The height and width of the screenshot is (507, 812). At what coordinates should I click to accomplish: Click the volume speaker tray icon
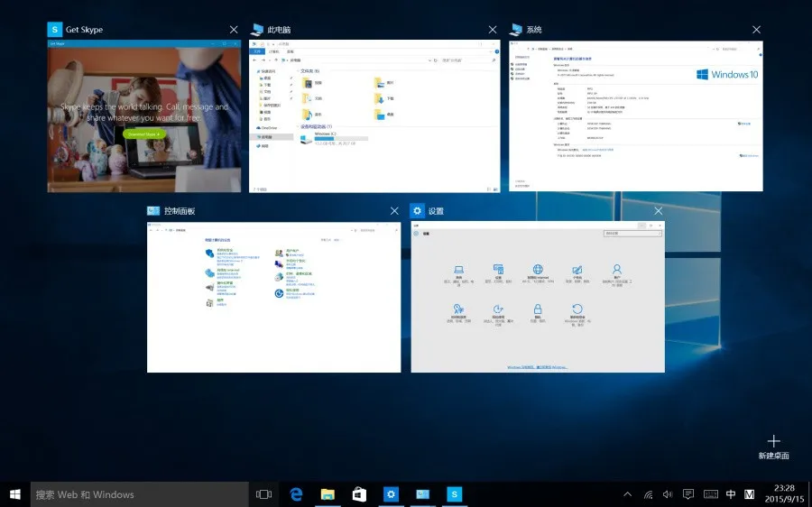(668, 494)
